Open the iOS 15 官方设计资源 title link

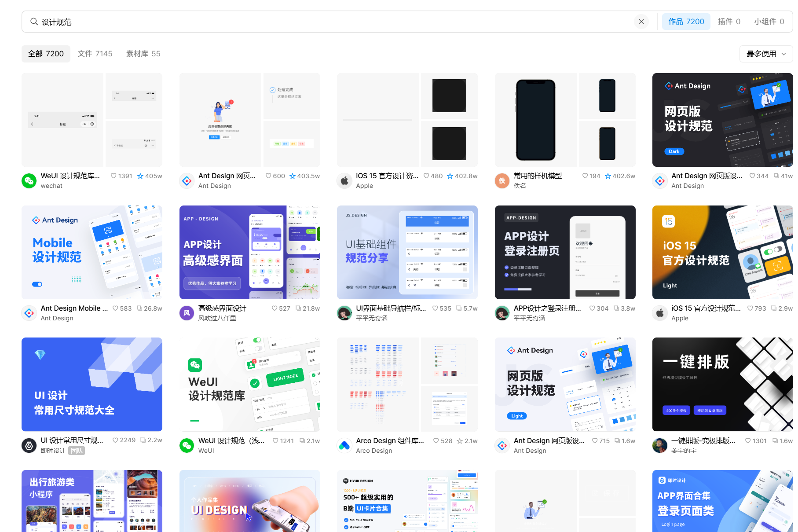coord(387,176)
